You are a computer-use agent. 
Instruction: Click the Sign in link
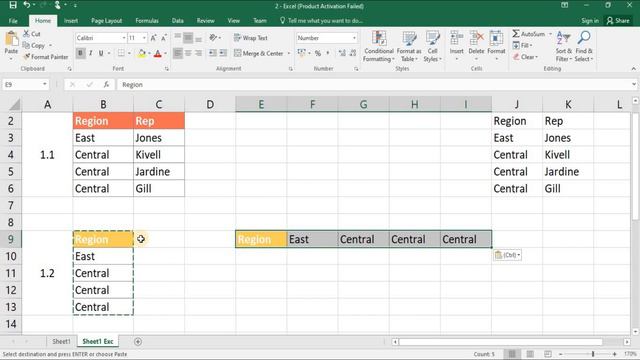pyautogui.click(x=590, y=20)
